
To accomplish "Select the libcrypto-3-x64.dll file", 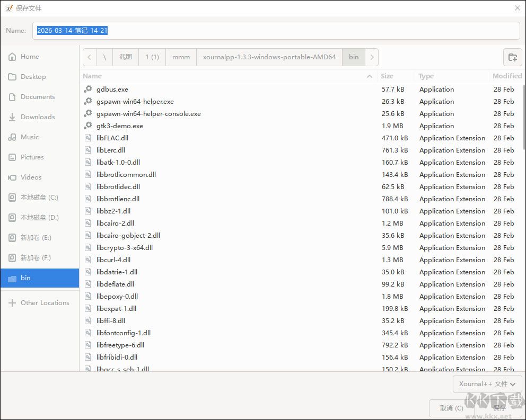I will (x=301, y=248).
